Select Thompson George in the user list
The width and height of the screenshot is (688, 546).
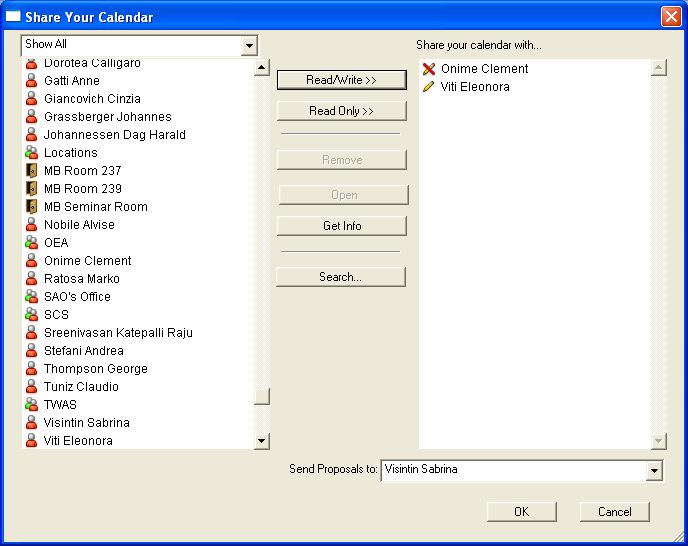point(95,369)
